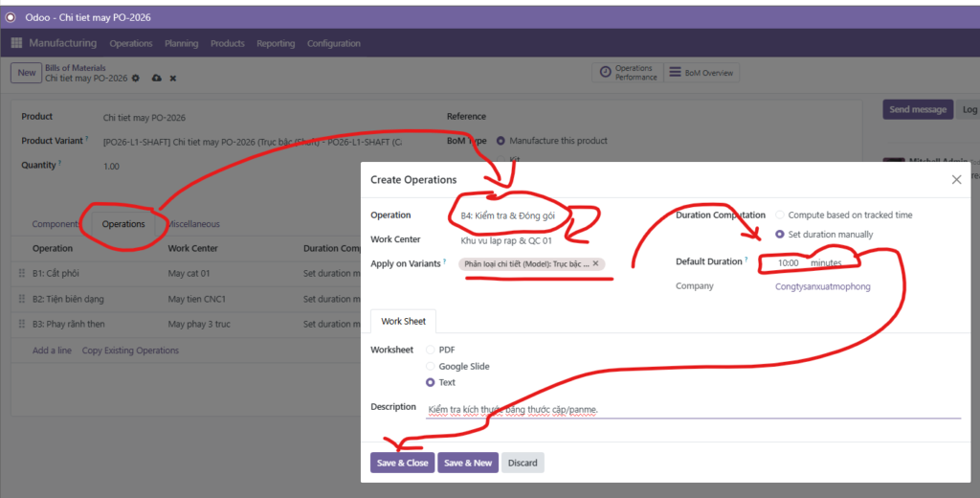Expand the Reporting menu
This screenshot has width=980, height=498.
(276, 43)
